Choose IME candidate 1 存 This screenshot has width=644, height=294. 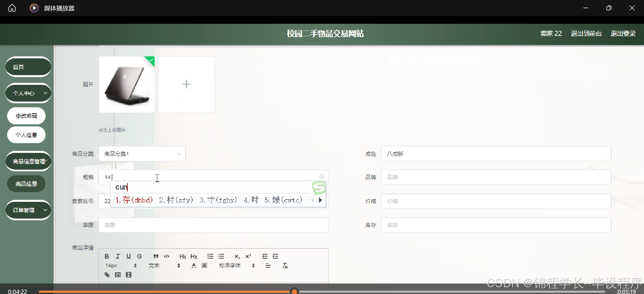[x=134, y=200]
